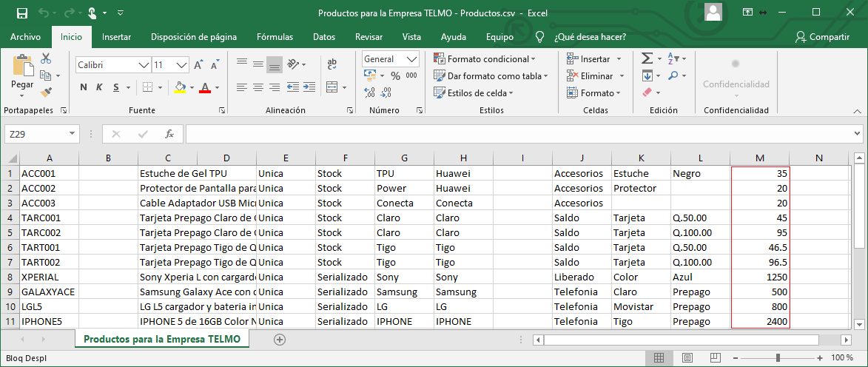This screenshot has width=868, height=367.
Task: Center cell text horizontally
Action: (258, 87)
